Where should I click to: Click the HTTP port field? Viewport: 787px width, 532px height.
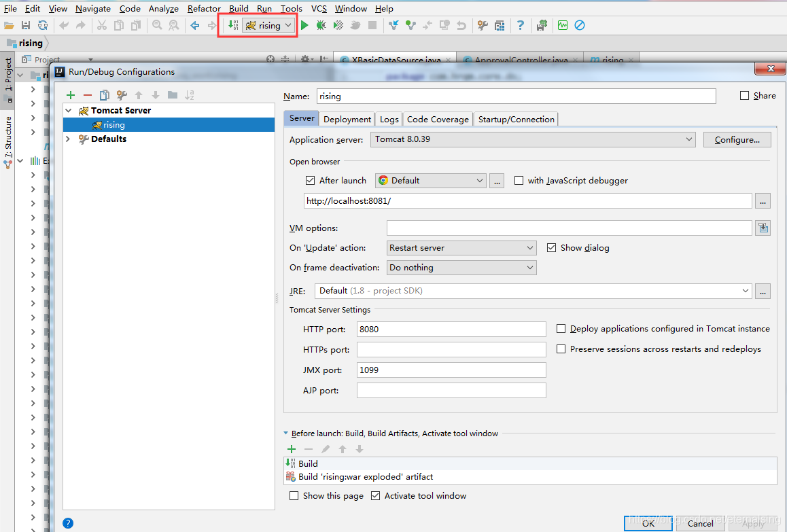[x=451, y=330]
